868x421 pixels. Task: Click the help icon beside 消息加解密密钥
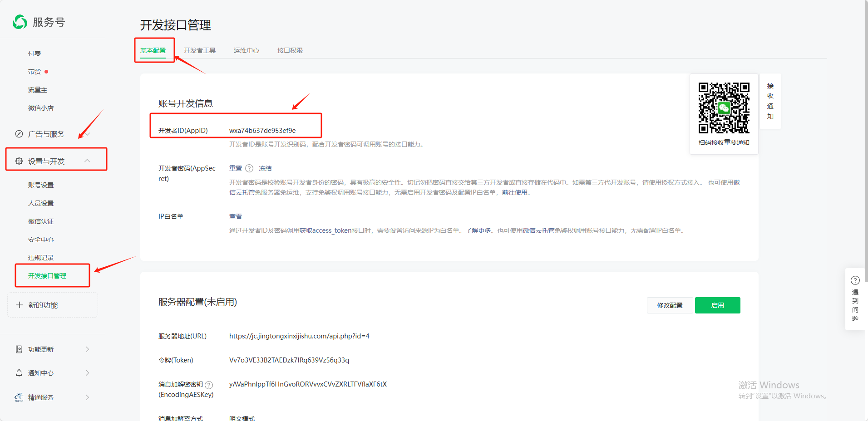[x=209, y=385]
